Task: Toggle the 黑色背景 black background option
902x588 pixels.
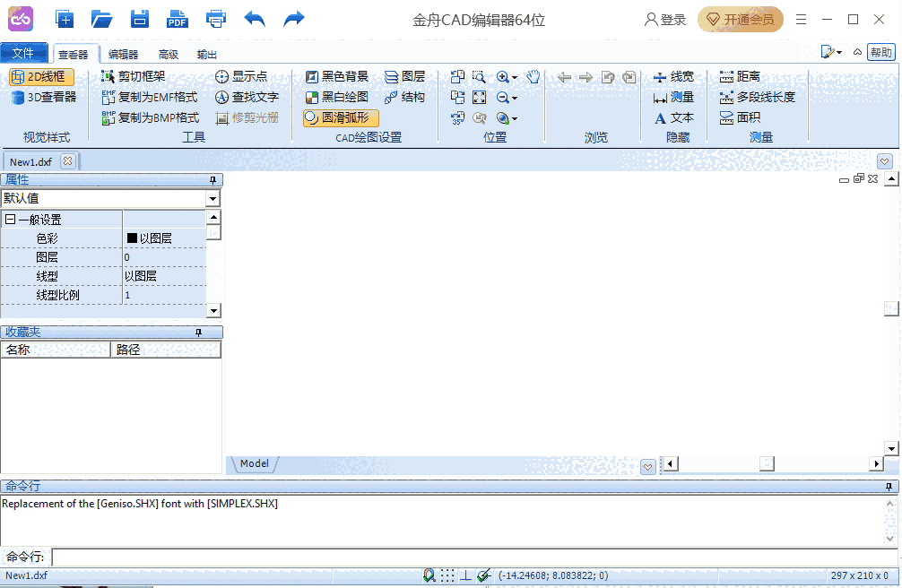Action: coord(337,77)
